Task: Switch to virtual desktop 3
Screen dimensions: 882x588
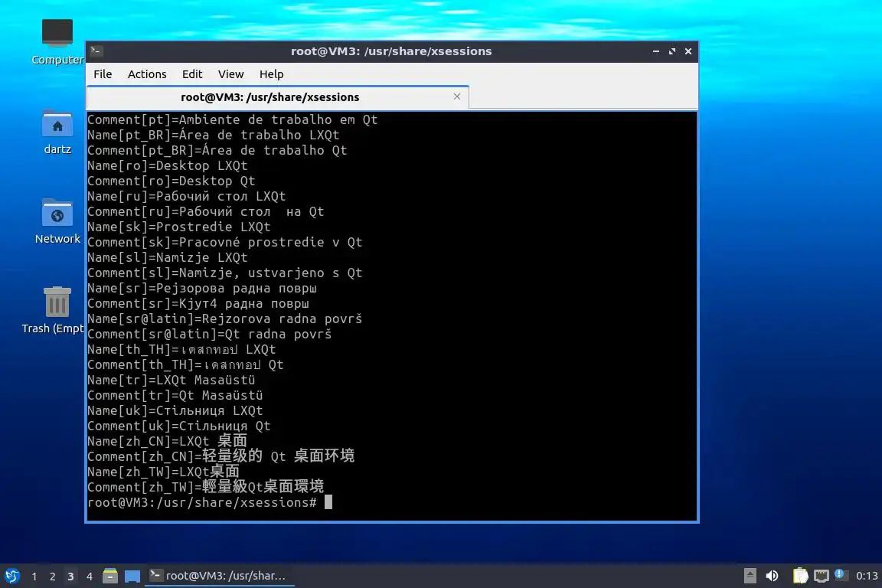Action: pos(70,577)
